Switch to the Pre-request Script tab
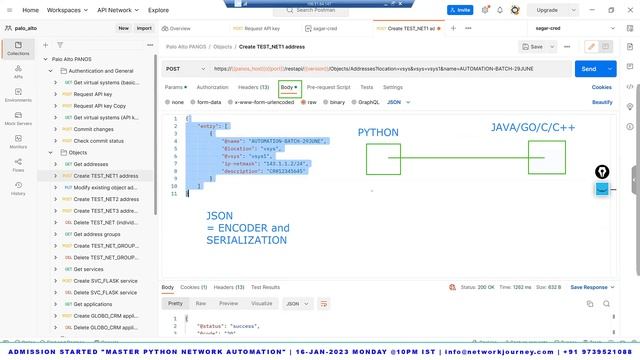The width and height of the screenshot is (640, 360). (329, 87)
